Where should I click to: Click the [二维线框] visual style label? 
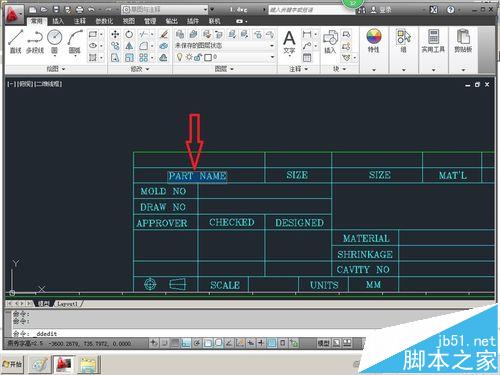click(x=48, y=84)
